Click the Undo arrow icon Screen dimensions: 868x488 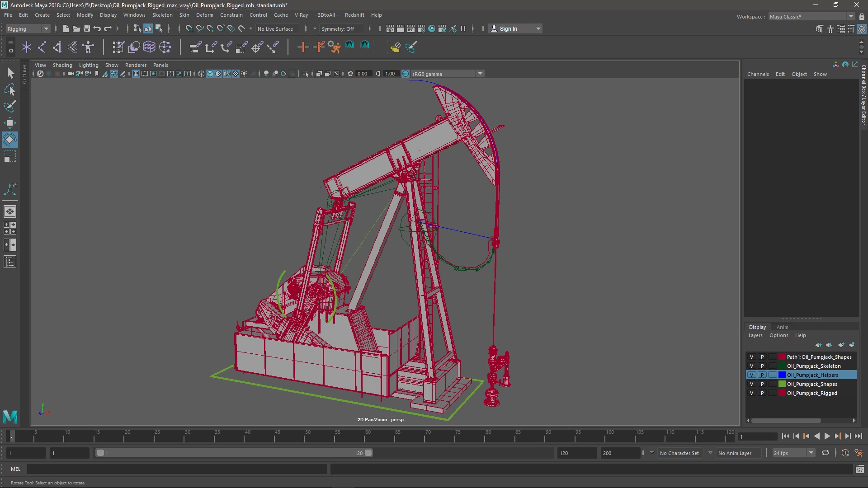tap(97, 28)
